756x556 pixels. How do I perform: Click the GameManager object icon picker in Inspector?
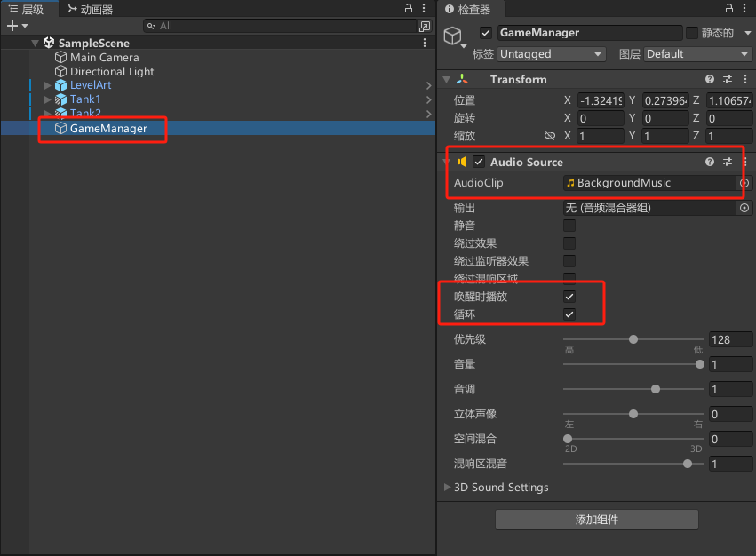[x=455, y=36]
